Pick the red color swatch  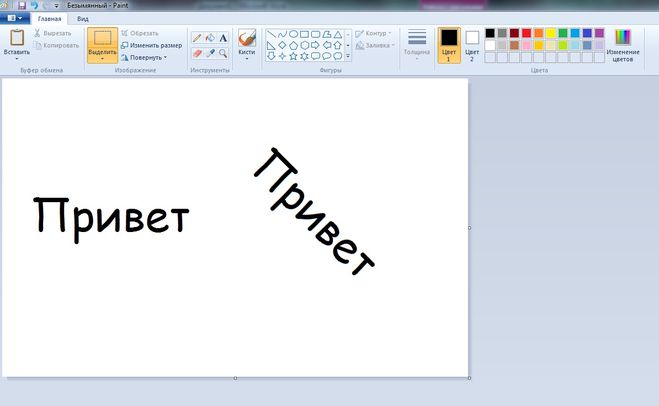pyautogui.click(x=527, y=33)
